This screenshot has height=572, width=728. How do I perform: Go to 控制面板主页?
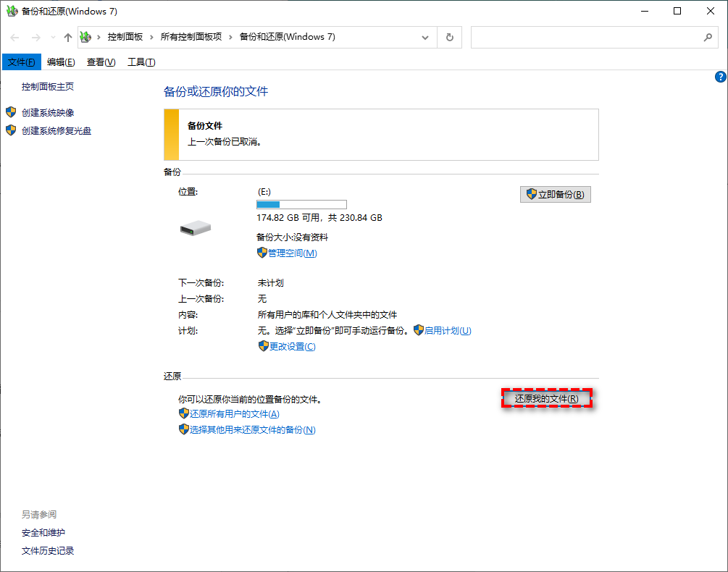47,86
